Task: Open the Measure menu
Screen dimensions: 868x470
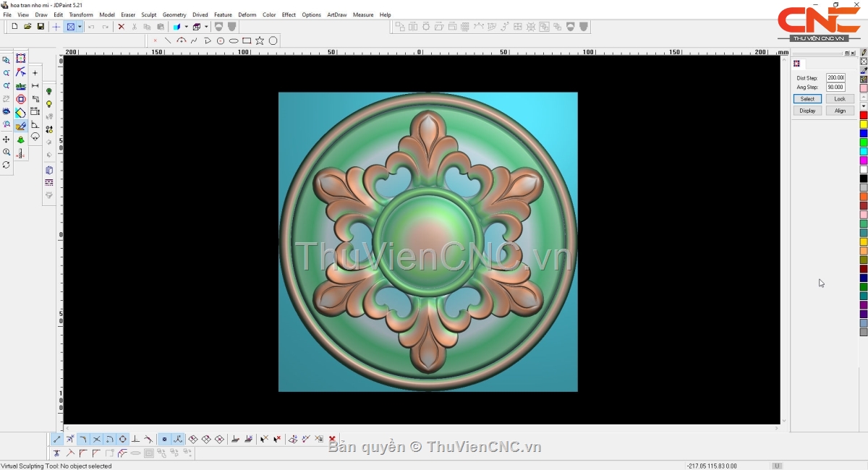Action: [x=363, y=14]
